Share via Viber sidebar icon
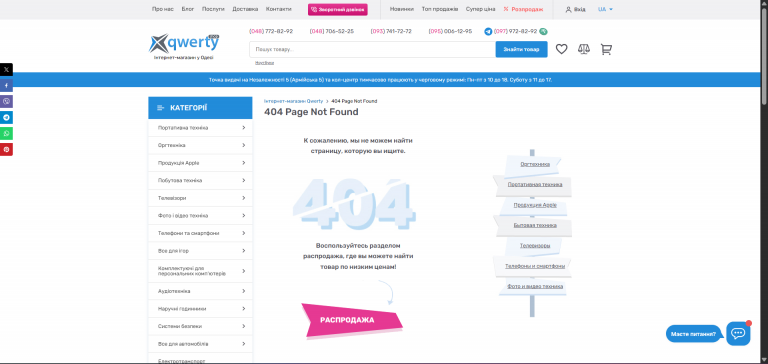Viewport: 768px width, 364px height. (x=6, y=101)
